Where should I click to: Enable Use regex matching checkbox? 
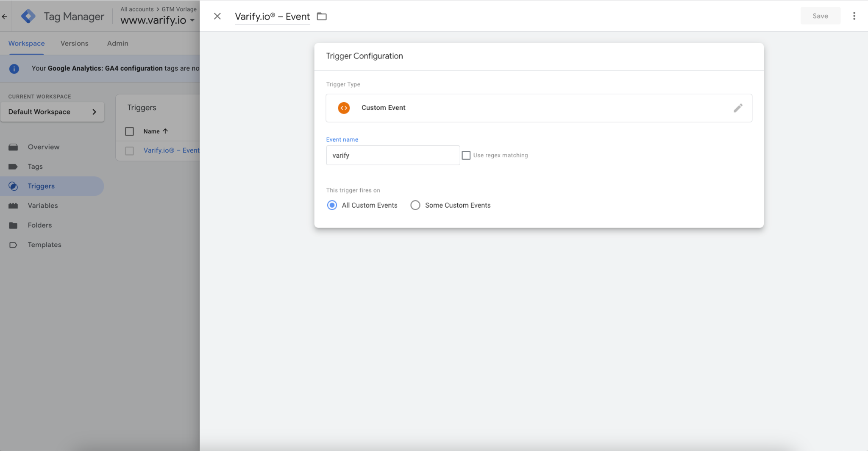coord(466,156)
